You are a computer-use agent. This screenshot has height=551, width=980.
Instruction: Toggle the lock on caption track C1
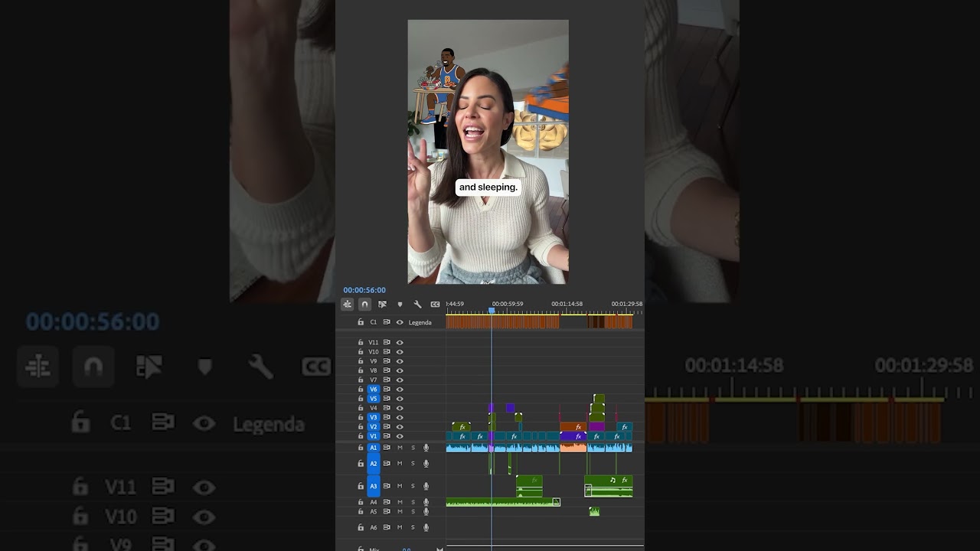[361, 322]
